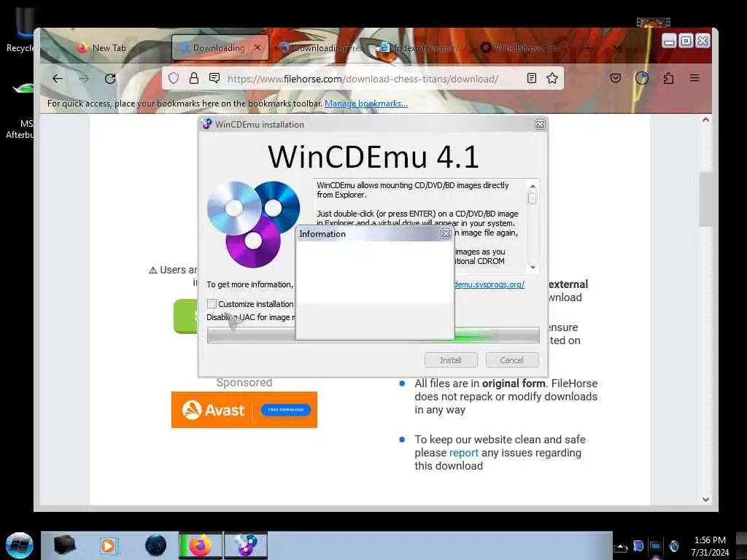Click the Cancel button in installer
Image resolution: width=747 pixels, height=560 pixels.
511,360
